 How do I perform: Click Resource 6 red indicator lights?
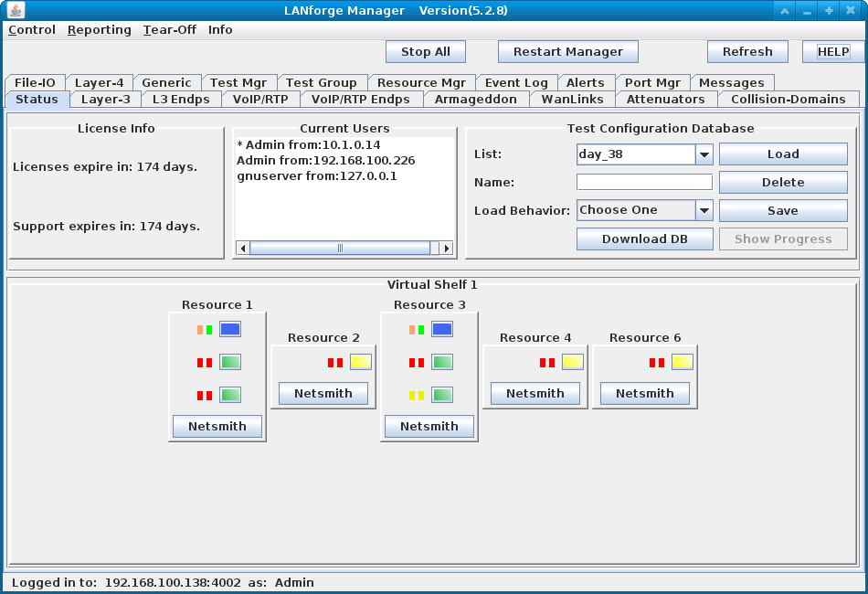(657, 363)
